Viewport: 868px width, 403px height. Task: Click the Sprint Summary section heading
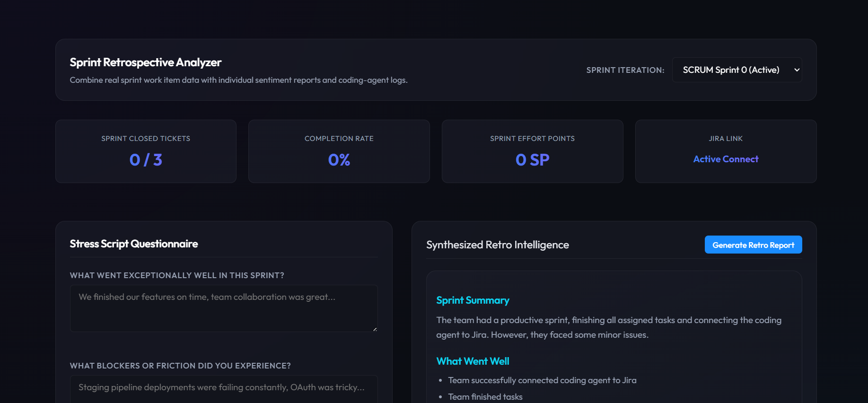pos(473,300)
